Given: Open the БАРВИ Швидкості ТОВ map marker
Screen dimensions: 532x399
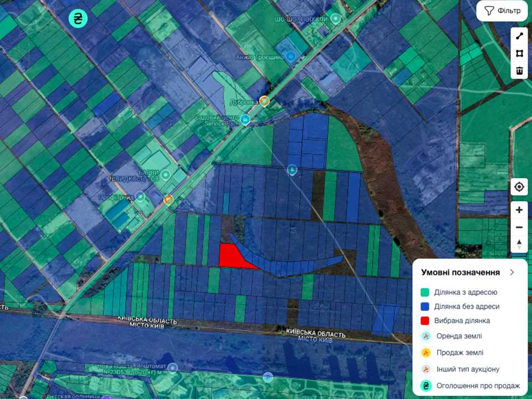Looking at the screenshot, I should click(x=166, y=175).
